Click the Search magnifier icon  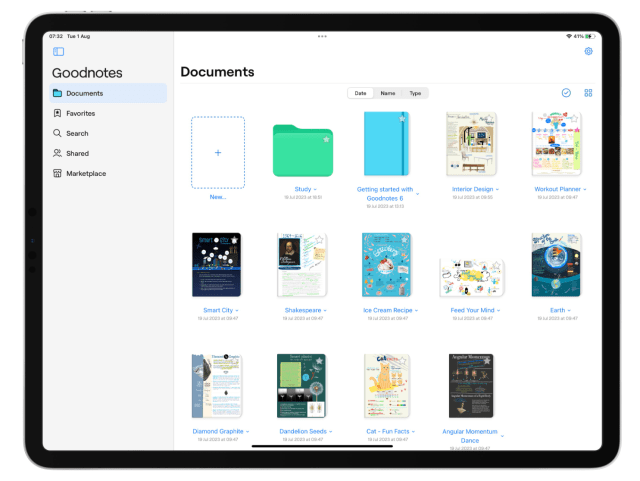[57, 133]
